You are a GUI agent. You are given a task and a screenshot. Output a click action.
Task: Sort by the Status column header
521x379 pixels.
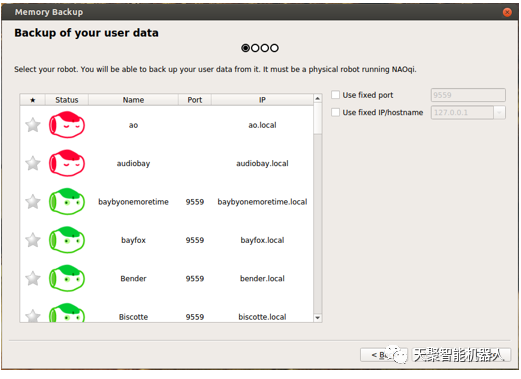(x=67, y=100)
